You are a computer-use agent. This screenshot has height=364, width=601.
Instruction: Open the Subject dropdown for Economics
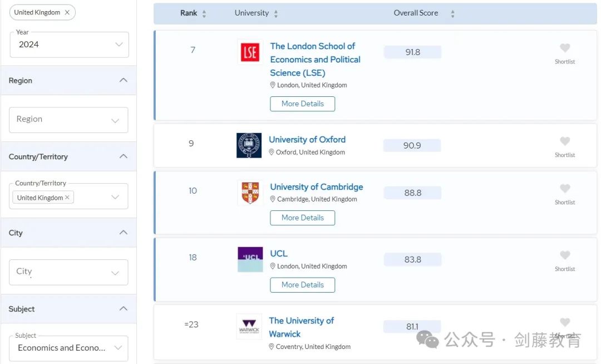point(70,348)
